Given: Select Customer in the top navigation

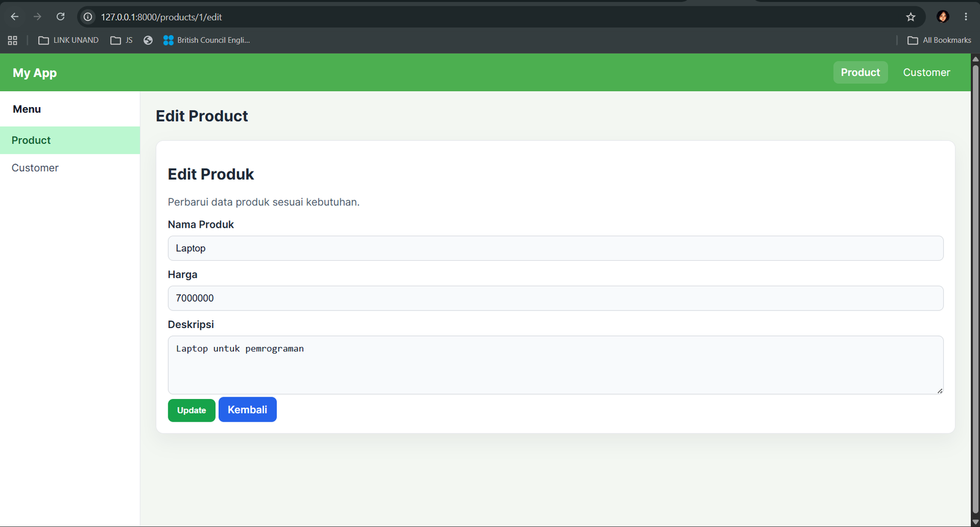Looking at the screenshot, I should 927,72.
